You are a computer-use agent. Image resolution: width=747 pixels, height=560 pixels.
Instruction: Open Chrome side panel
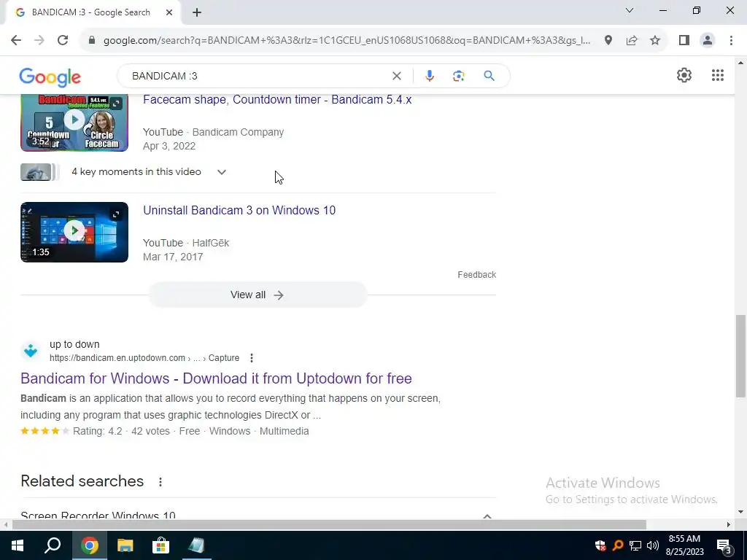pos(684,41)
